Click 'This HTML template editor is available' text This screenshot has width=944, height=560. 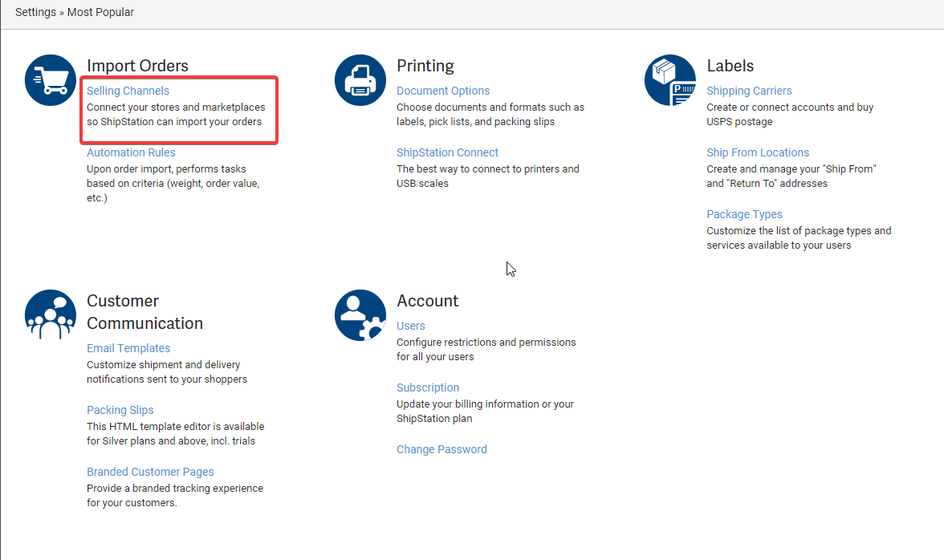pos(175,434)
